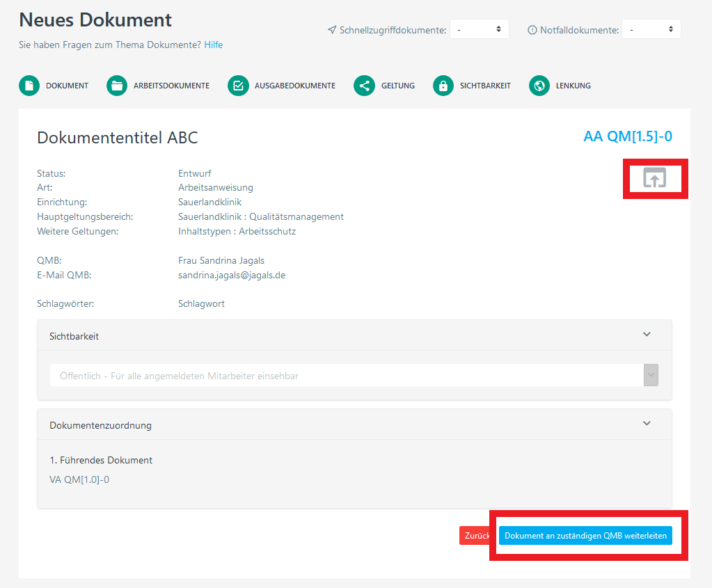Click the Schnellzugriffdokumente arrow icon
This screenshot has height=588, width=712.
tap(332, 30)
